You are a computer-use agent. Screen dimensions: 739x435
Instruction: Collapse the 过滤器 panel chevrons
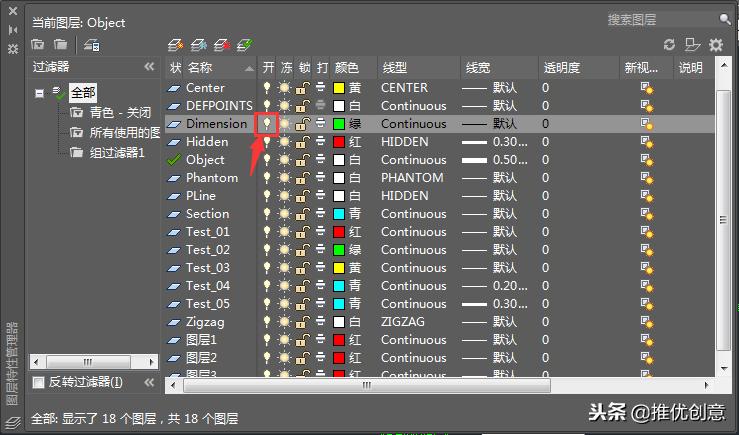point(149,66)
